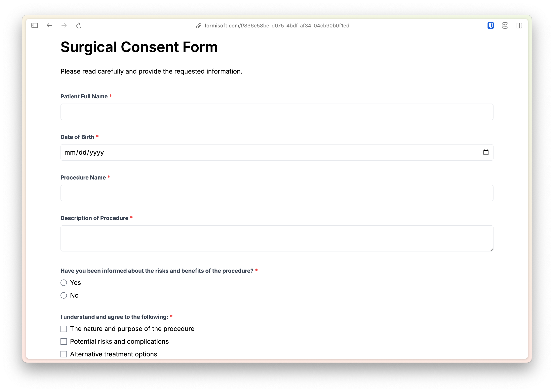This screenshot has width=554, height=392.
Task: Check The nature and purpose of the procedure
Action: (x=64, y=329)
